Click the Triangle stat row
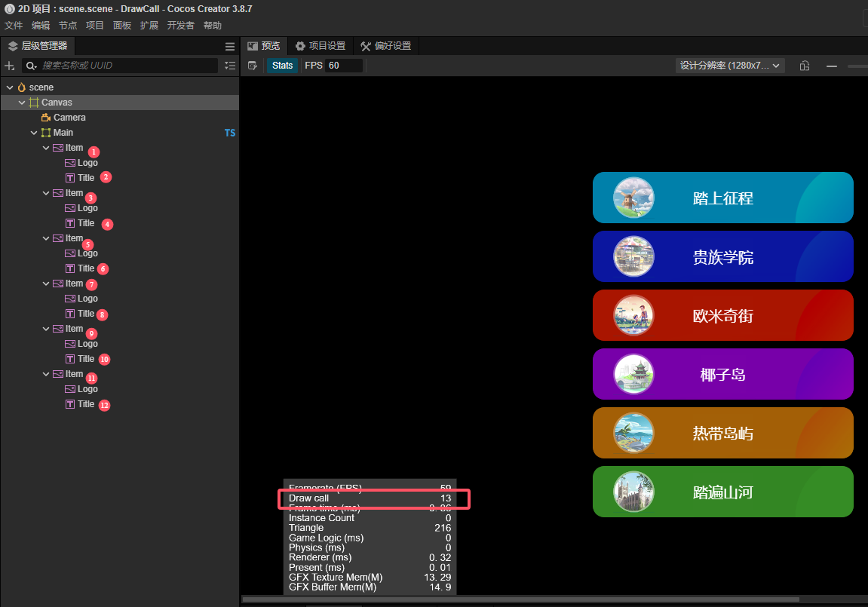 click(x=370, y=528)
